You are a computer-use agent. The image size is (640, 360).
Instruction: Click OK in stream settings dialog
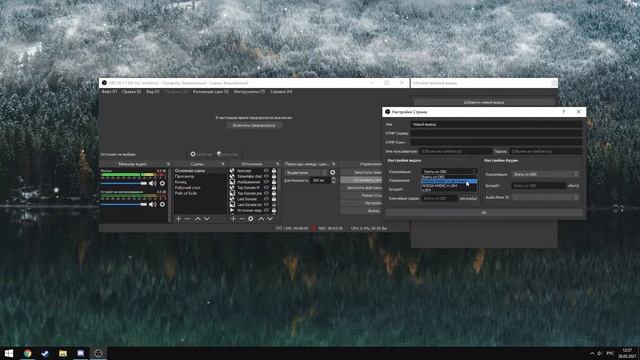coord(484,213)
